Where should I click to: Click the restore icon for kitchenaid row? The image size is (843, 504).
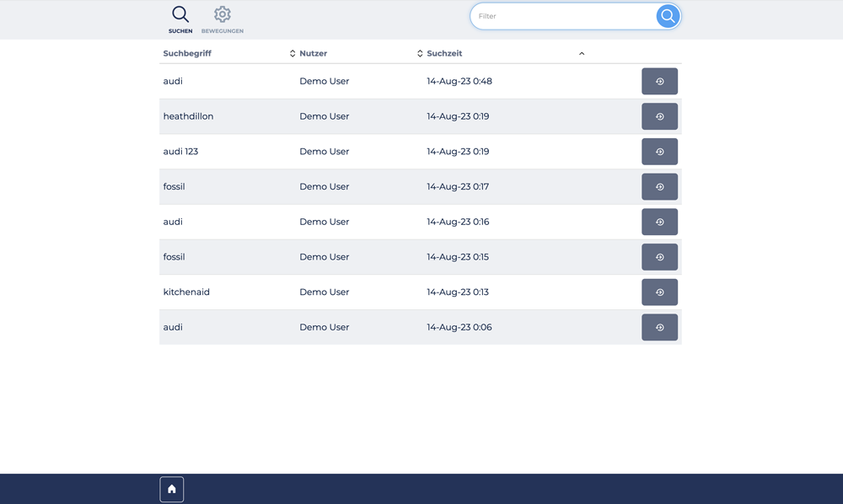[x=659, y=292]
